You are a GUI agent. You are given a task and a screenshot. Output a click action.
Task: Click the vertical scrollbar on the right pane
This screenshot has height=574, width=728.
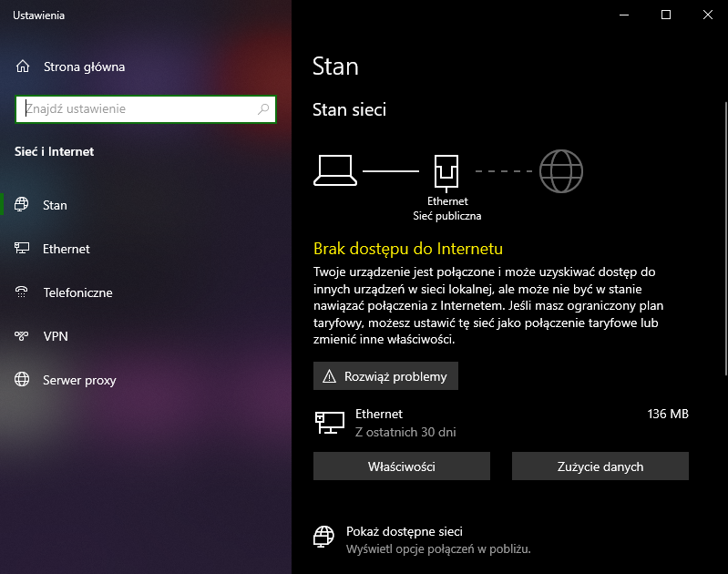click(725, 239)
